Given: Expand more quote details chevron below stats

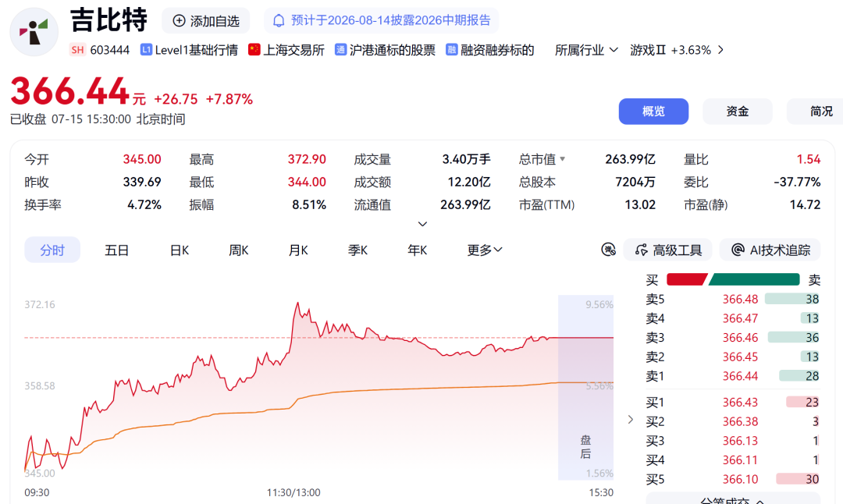Looking at the screenshot, I should click(x=422, y=224).
